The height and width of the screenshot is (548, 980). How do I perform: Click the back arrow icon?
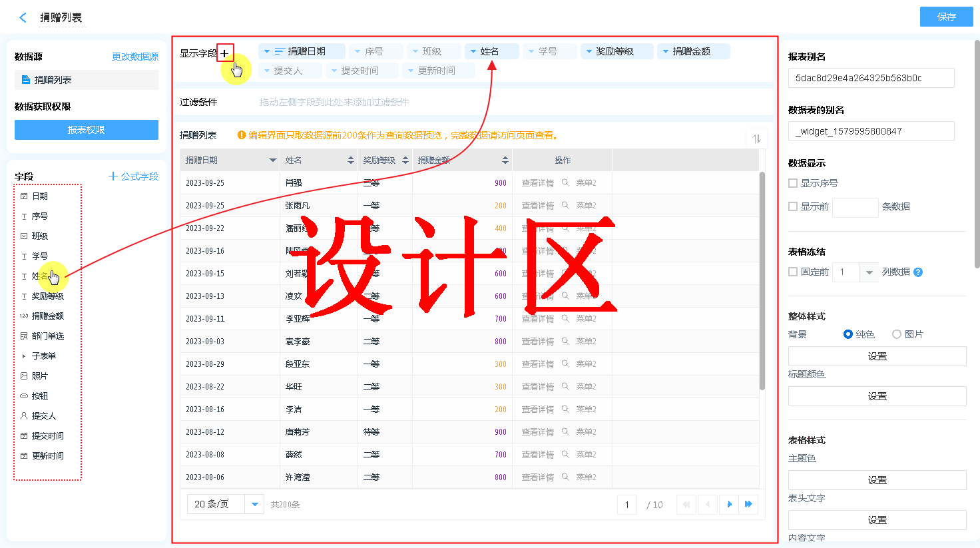[23, 18]
